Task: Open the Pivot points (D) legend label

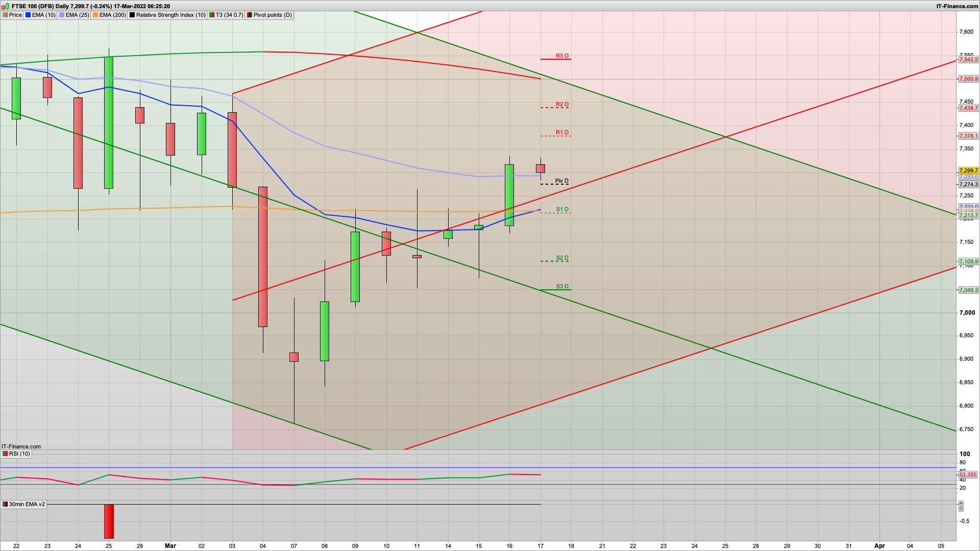Action: tap(273, 15)
